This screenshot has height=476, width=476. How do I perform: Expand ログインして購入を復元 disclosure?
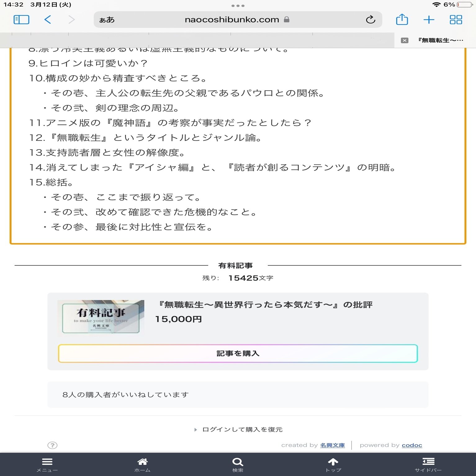[238, 429]
